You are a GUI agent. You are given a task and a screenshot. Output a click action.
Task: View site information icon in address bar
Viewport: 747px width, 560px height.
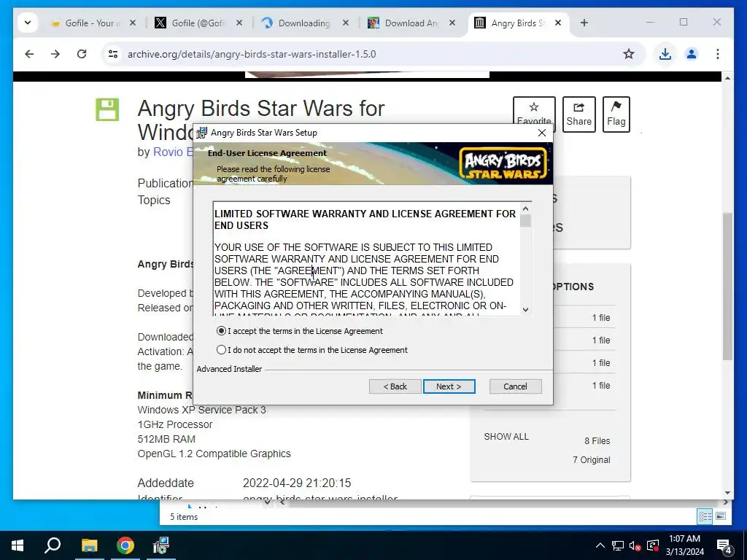click(113, 54)
